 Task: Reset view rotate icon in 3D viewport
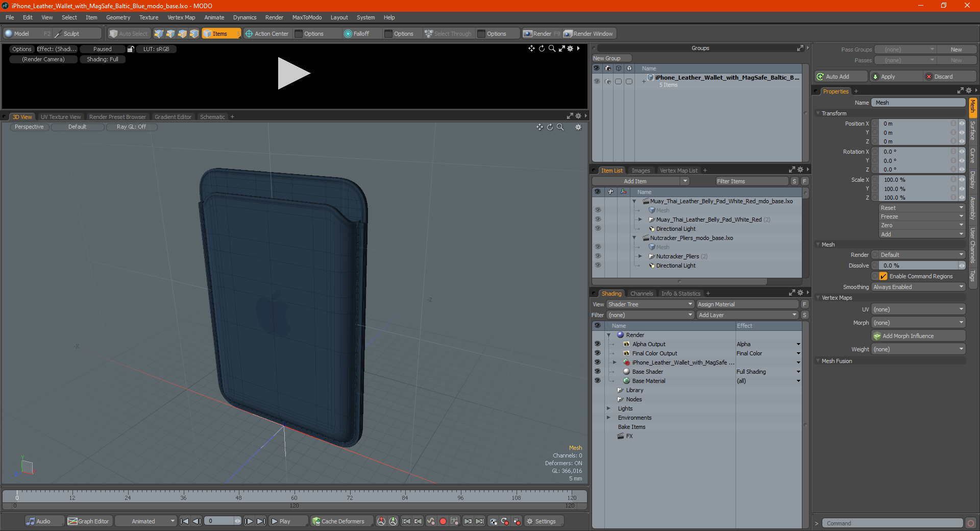point(550,127)
